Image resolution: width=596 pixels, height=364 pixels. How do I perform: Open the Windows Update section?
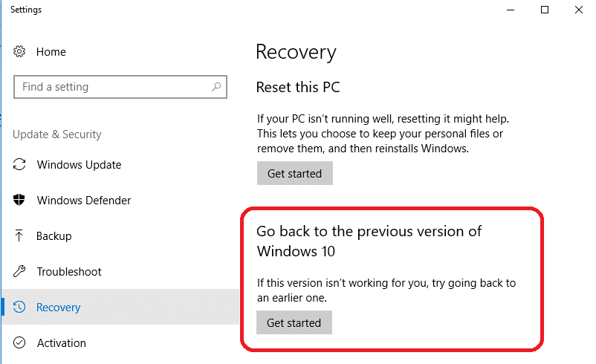(79, 165)
